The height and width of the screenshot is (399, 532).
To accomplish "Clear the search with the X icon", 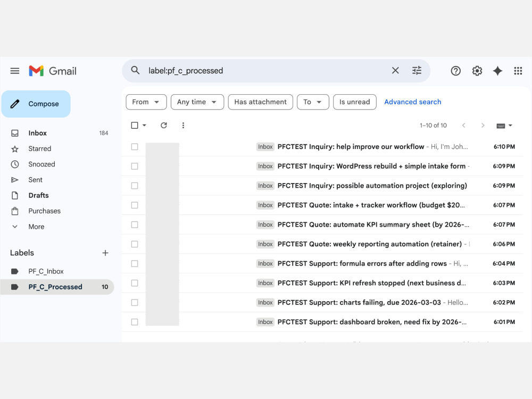I will point(395,71).
